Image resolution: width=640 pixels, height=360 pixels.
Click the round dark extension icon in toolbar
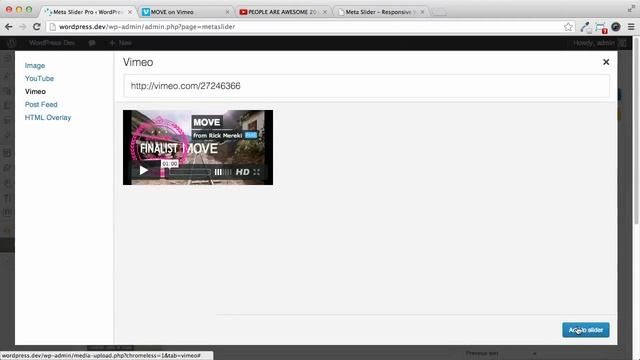[x=616, y=27]
